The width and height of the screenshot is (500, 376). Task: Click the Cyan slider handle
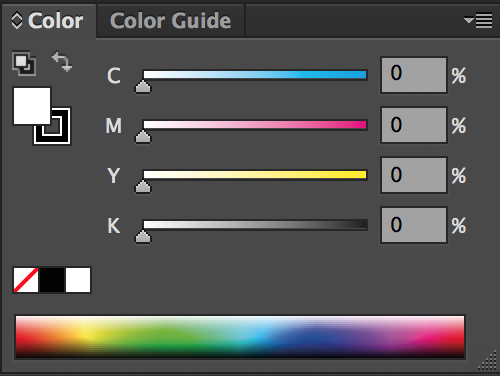[143, 86]
